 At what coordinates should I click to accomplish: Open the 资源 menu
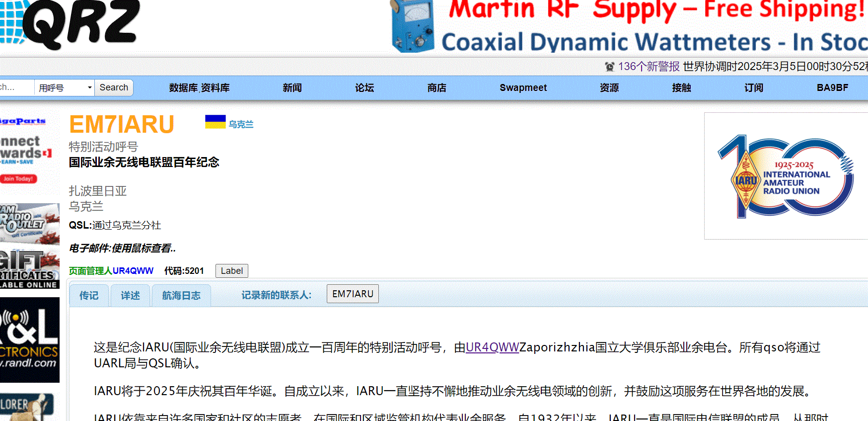[609, 88]
